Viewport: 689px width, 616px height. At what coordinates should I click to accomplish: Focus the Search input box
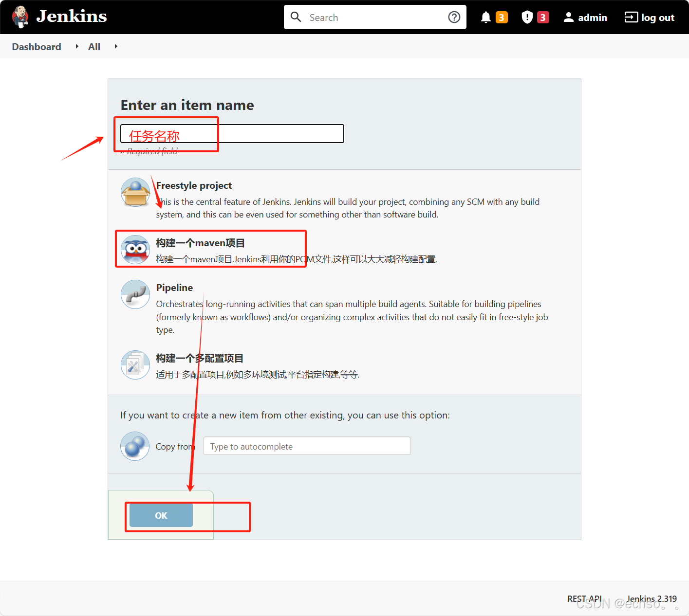pyautogui.click(x=375, y=18)
